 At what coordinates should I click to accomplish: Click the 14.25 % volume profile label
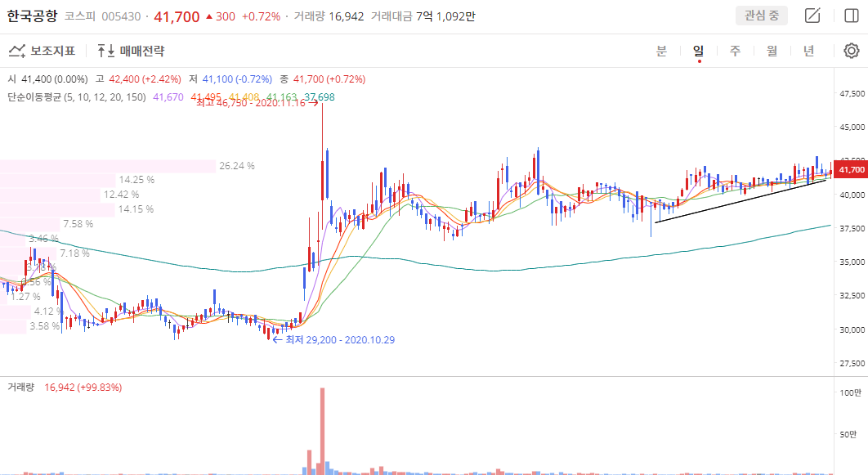pos(136,180)
